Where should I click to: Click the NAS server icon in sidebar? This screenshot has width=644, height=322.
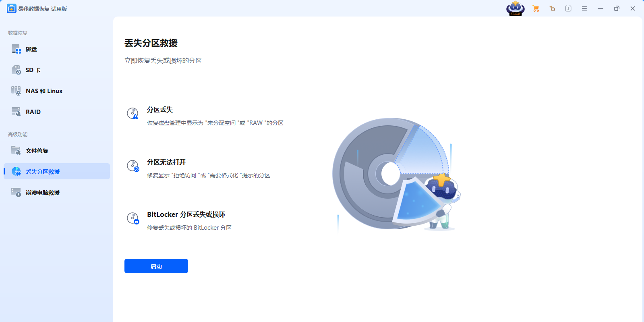[x=16, y=91]
